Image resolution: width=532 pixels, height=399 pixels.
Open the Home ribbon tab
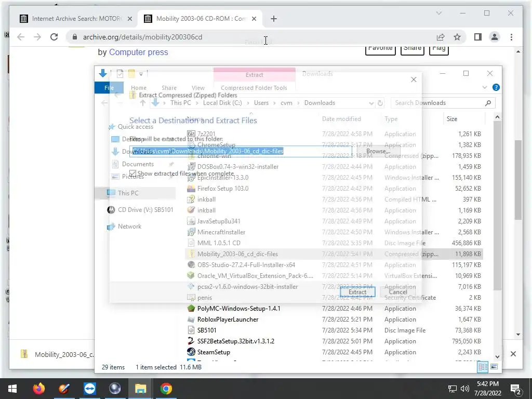[138, 88]
